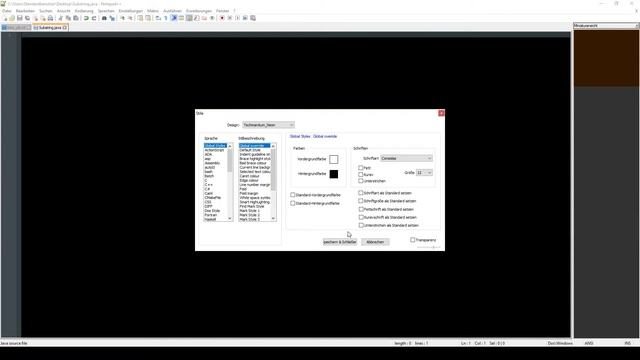640x360 pixels.
Task: Check Standard-Vordergrundfarbe
Action: pyautogui.click(x=293, y=195)
